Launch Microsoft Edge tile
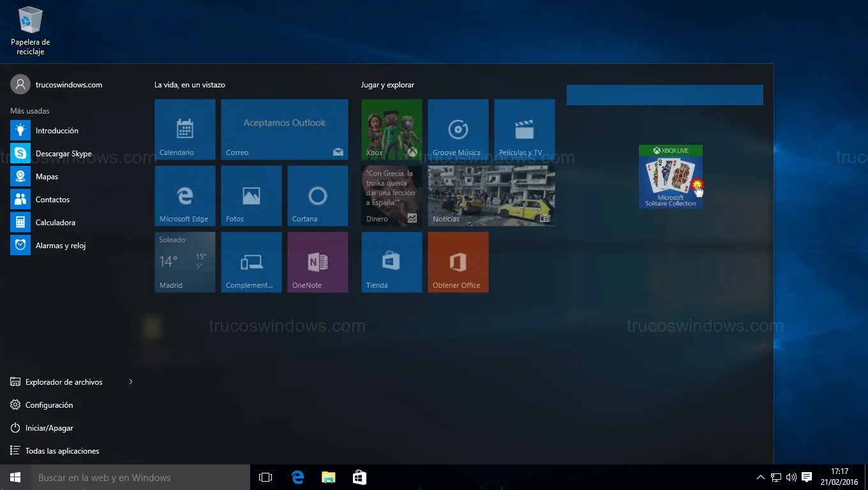The width and height of the screenshot is (868, 490). (184, 195)
